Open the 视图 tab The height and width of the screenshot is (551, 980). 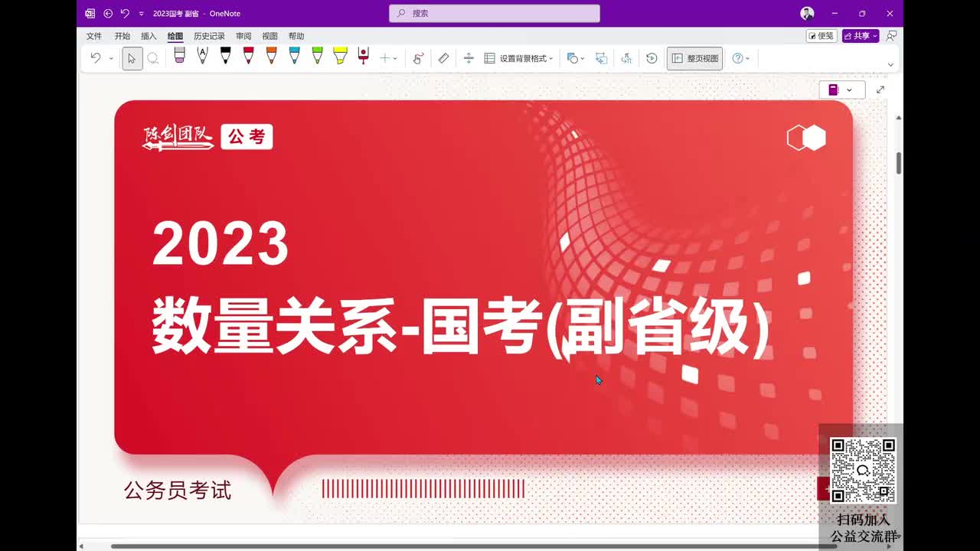click(x=269, y=36)
